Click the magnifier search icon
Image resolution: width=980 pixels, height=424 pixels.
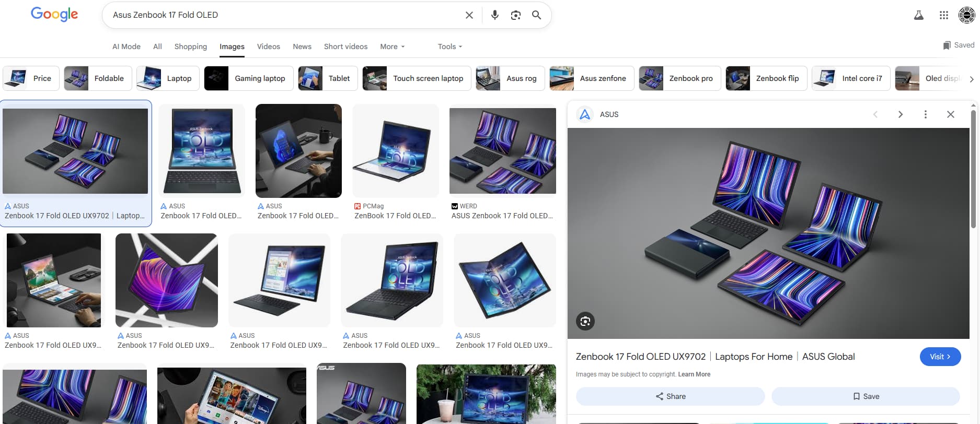(x=536, y=15)
